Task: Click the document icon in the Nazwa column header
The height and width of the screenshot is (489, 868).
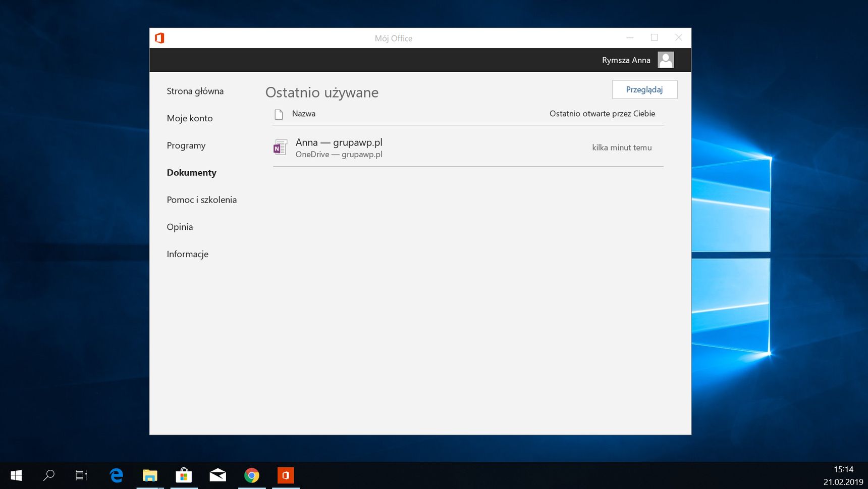Action: click(279, 114)
